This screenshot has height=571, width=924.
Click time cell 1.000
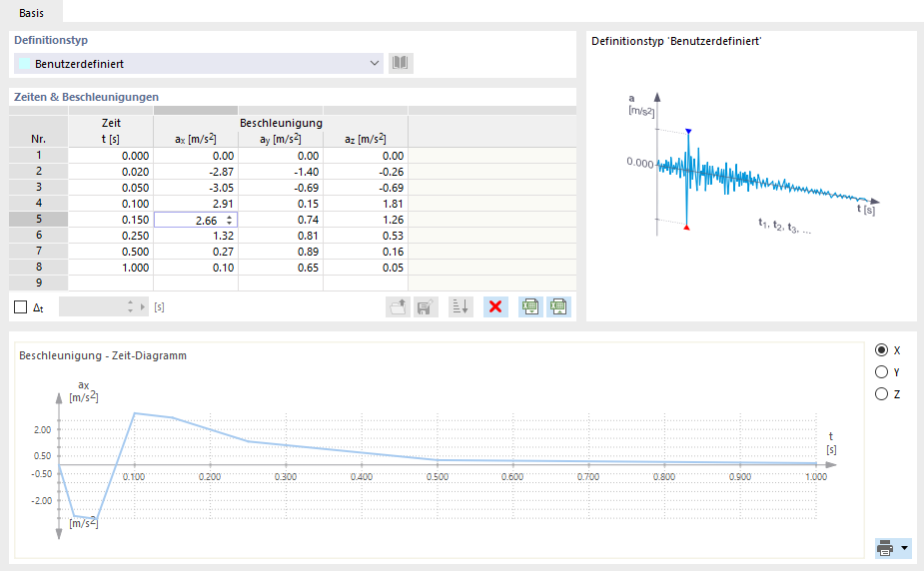pos(111,267)
